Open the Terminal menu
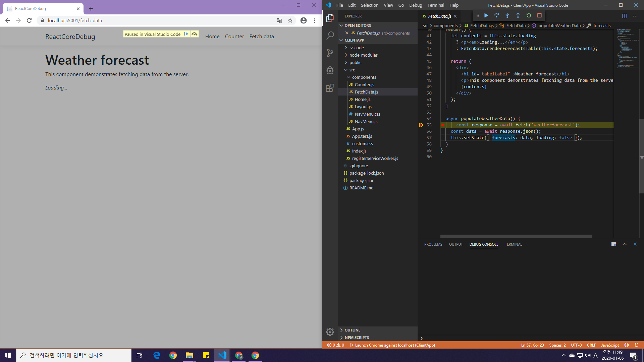 click(x=435, y=5)
